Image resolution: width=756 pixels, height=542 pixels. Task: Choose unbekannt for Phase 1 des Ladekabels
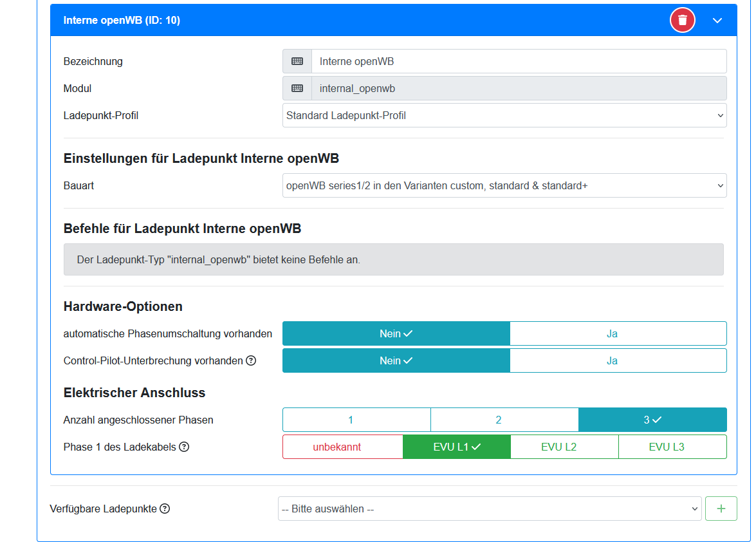coord(343,447)
